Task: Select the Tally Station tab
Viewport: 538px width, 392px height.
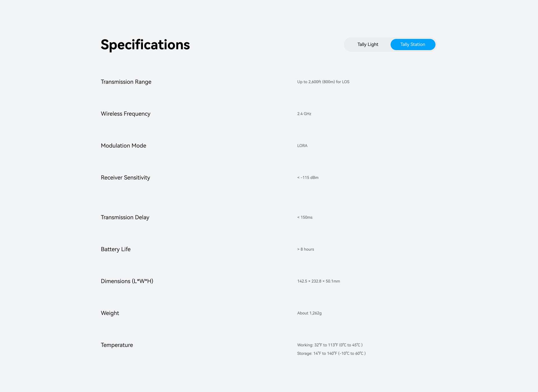Action: [412, 45]
